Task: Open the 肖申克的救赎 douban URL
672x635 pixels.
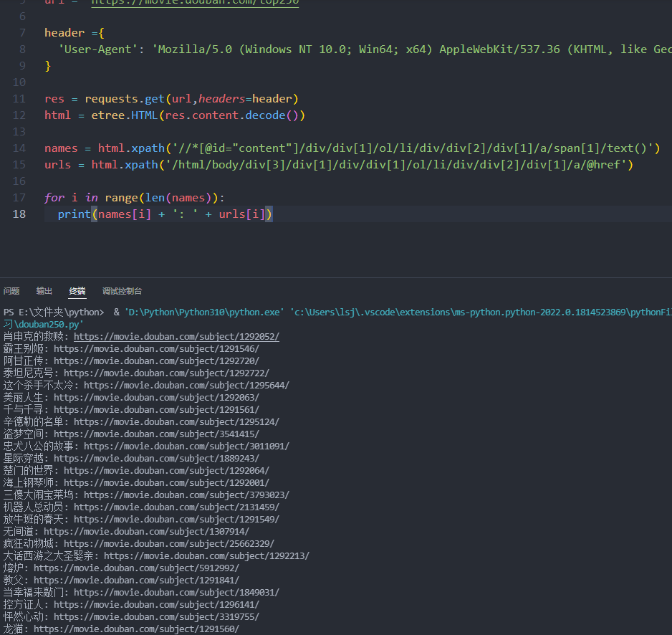Action: coord(176,336)
